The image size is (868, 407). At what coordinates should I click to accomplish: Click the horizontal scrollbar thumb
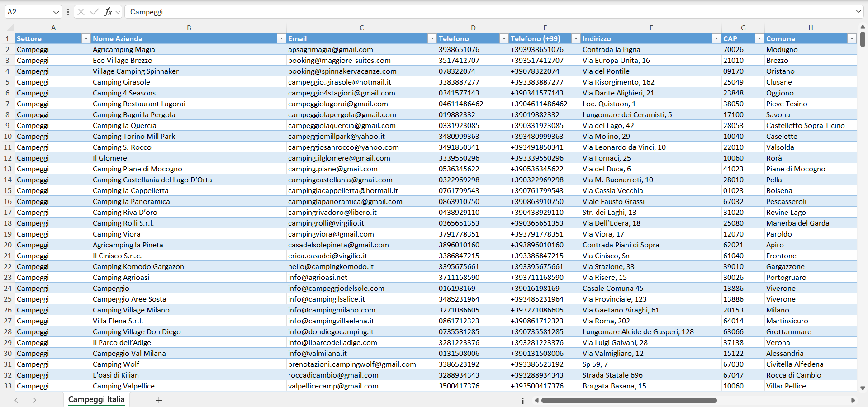(629, 400)
